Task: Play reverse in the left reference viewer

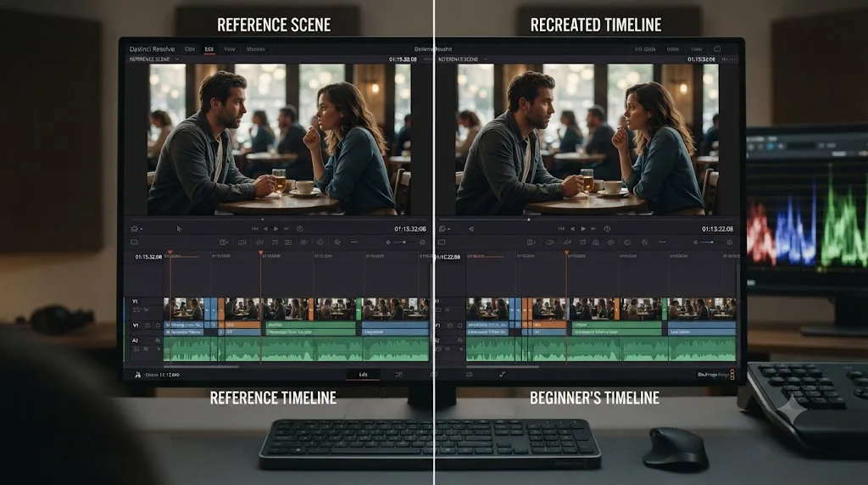Action: (x=265, y=229)
